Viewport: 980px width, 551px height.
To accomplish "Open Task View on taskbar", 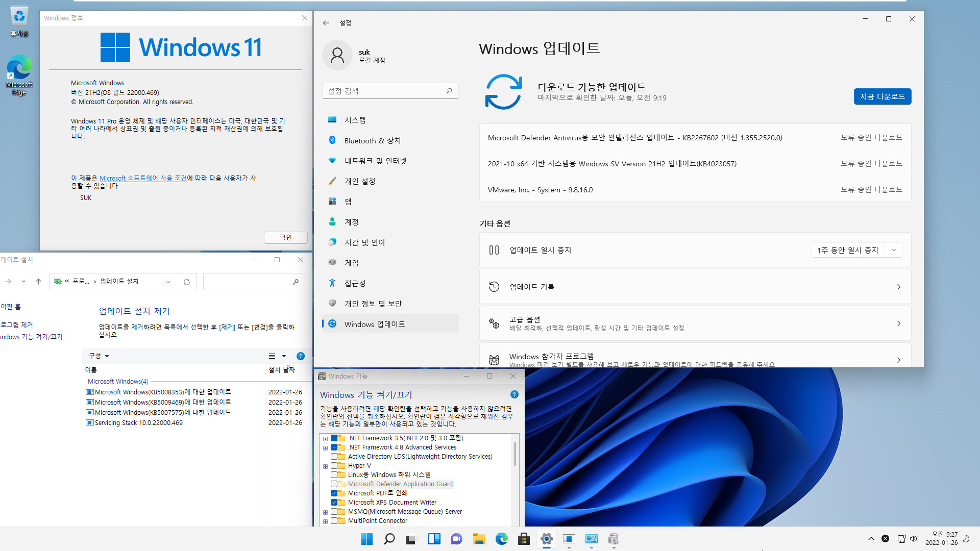I will pos(411,539).
